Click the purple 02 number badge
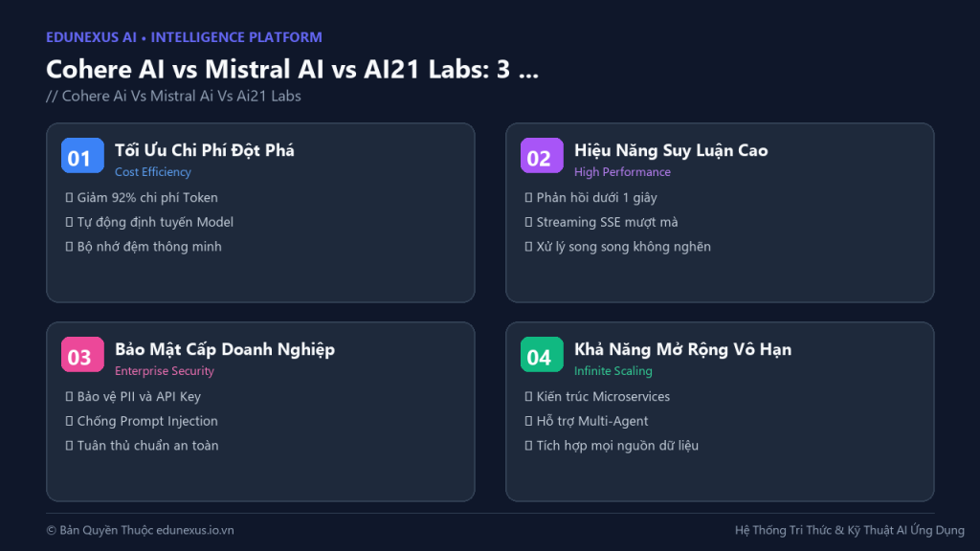This screenshot has height=551, width=980. pos(542,156)
